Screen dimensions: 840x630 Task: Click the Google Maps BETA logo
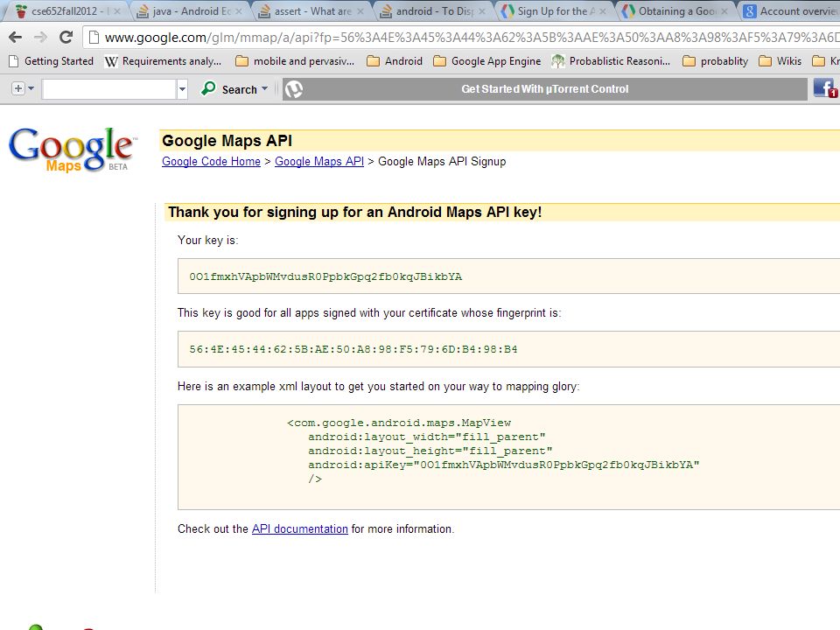(73, 150)
